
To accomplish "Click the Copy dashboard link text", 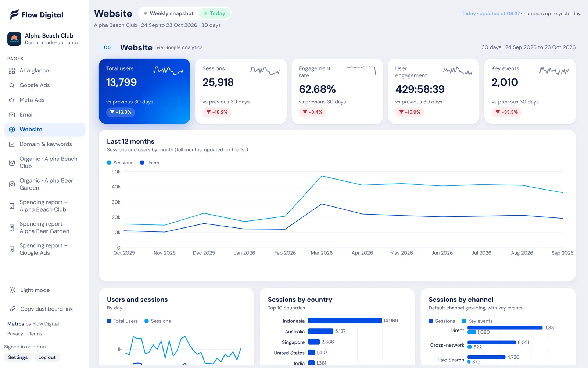I will coord(47,309).
